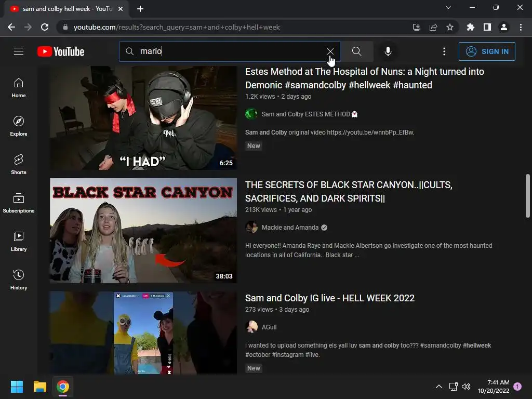The width and height of the screenshot is (532, 399).
Task: Open Sam and Colby IG live title
Action: coord(330,298)
